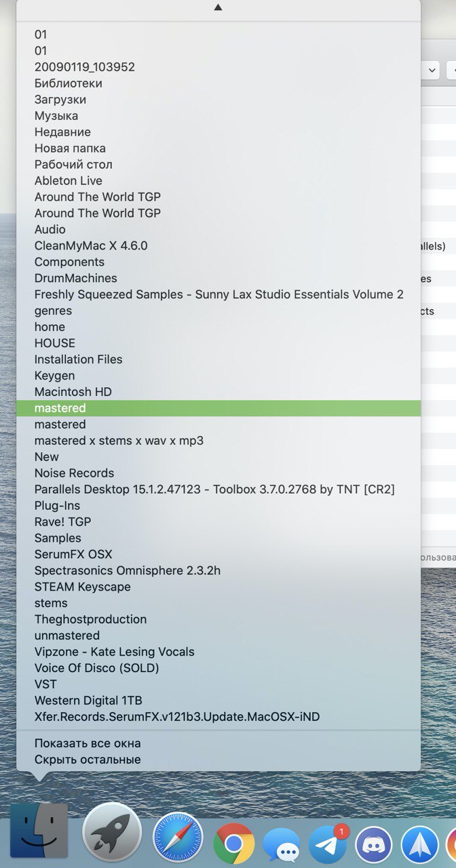
Task: Click the green highlighted mastered entry
Action: [x=218, y=408]
